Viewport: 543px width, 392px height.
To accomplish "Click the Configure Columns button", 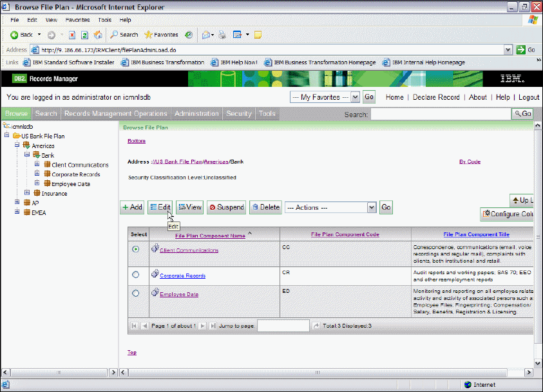I will pos(507,214).
